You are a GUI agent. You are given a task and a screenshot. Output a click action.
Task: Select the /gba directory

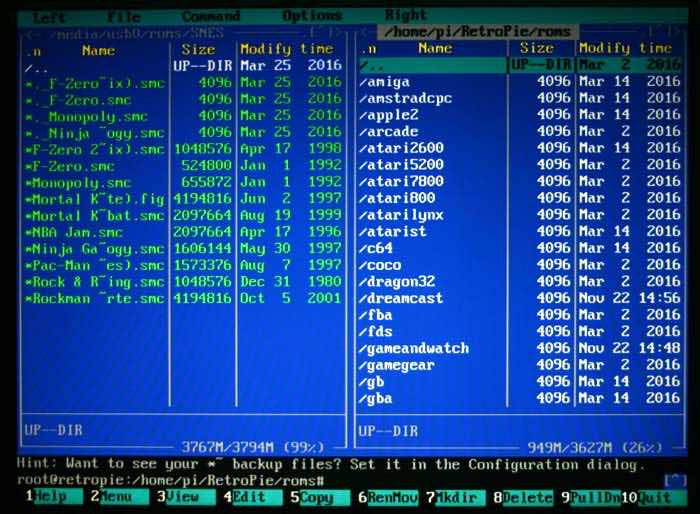click(x=520, y=398)
